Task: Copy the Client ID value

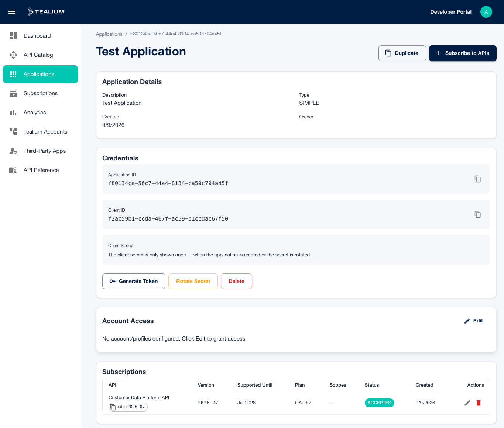Action: [477, 214]
